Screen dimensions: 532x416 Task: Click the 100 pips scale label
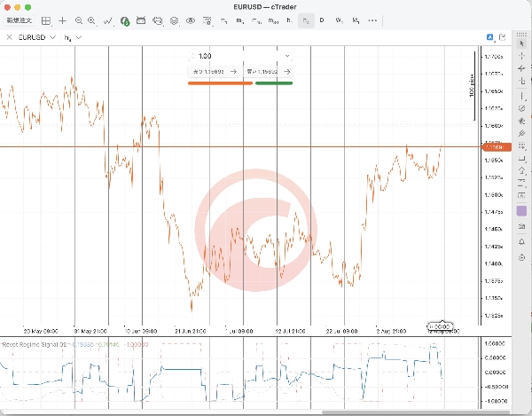(472, 85)
